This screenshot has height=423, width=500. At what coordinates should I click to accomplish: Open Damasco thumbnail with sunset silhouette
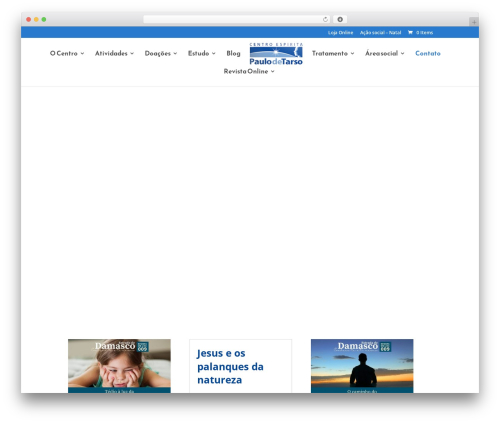point(362,366)
